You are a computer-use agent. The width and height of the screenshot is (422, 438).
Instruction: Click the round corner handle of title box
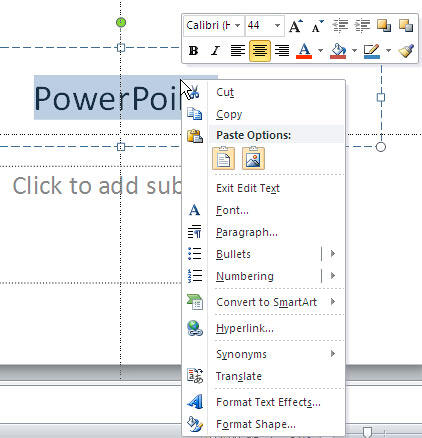[381, 147]
